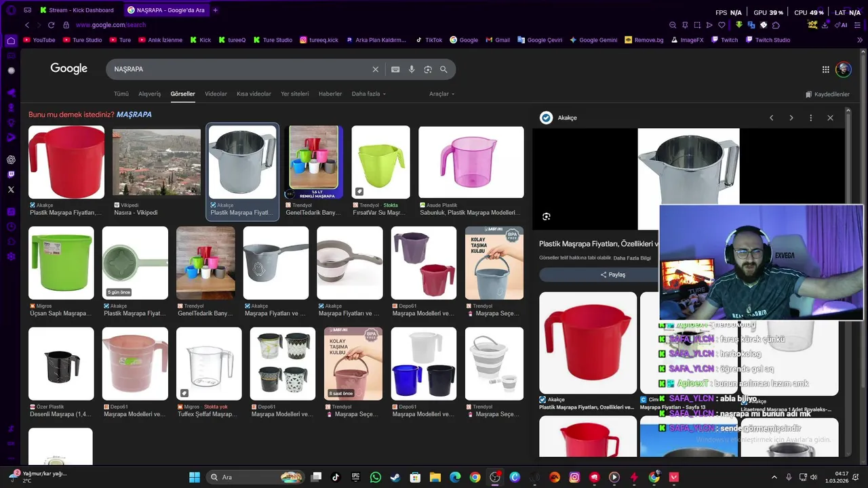Open browser downloads icon
The width and height of the screenshot is (868, 488).
[x=827, y=25]
